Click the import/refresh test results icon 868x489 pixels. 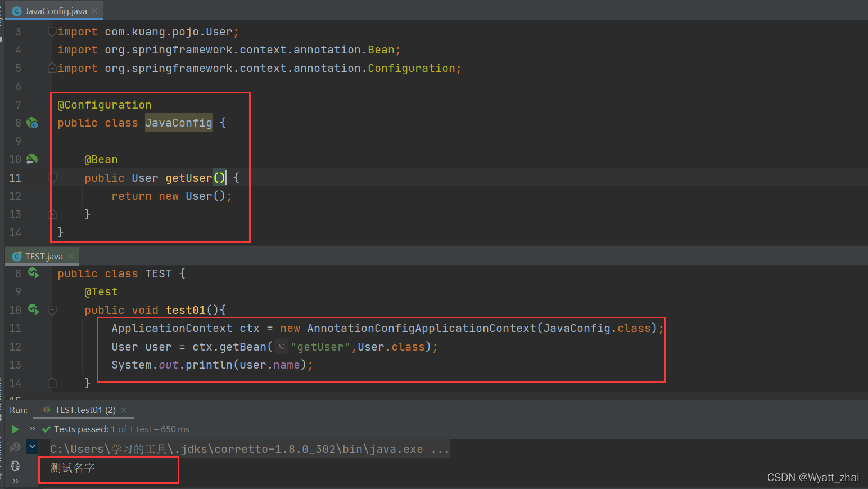15,466
